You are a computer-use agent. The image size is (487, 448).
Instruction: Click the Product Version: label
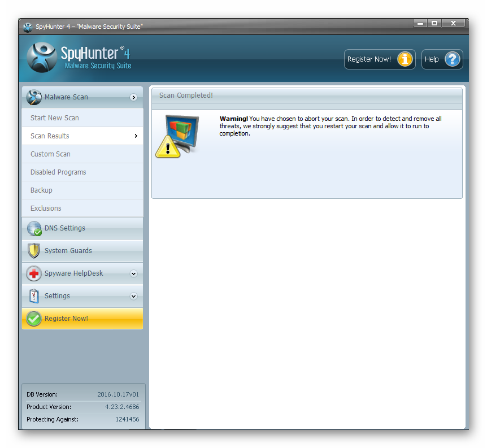pos(49,407)
